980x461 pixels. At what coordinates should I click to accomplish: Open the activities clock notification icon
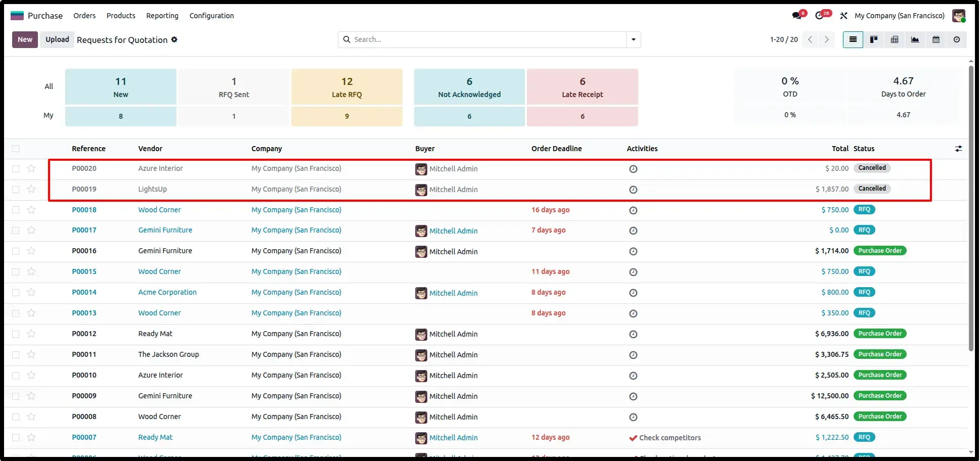pos(820,16)
